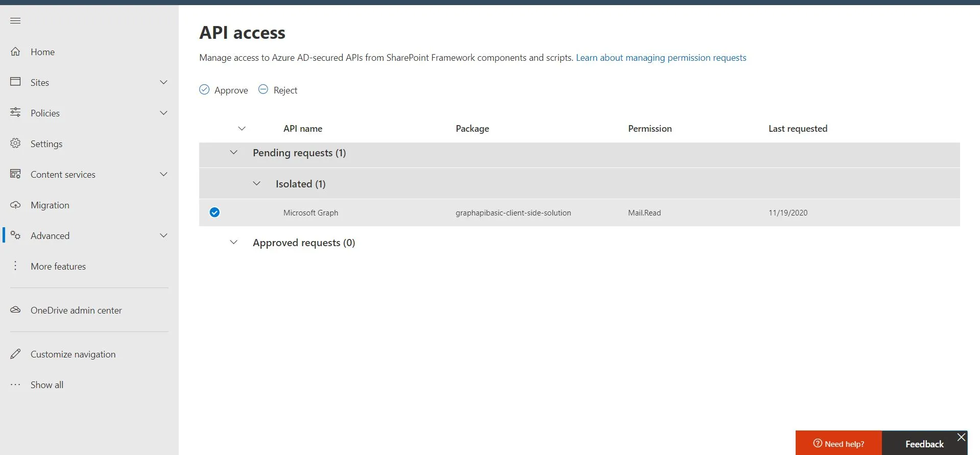This screenshot has width=980, height=455.
Task: Open Learn about managing permission requests link
Action: click(661, 58)
